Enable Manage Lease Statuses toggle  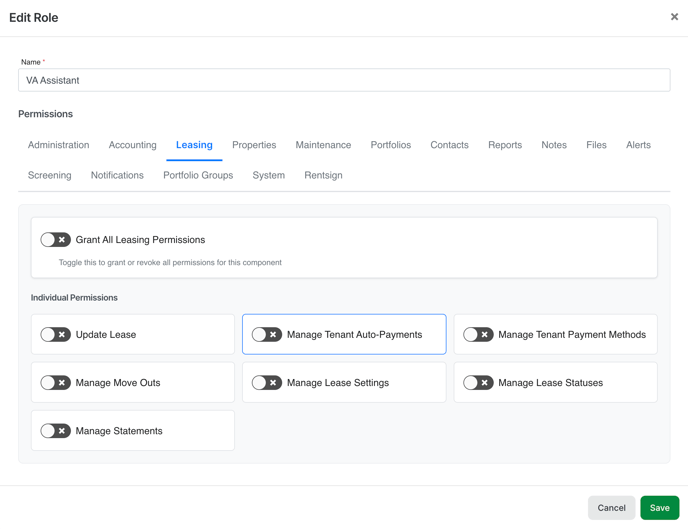[x=478, y=383]
